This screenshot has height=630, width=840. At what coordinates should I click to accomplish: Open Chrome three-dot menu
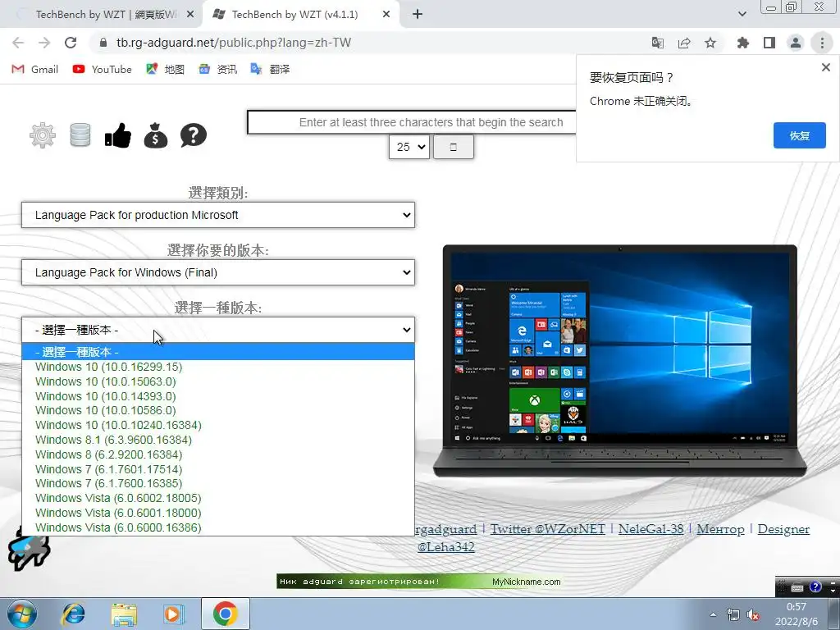click(x=822, y=43)
